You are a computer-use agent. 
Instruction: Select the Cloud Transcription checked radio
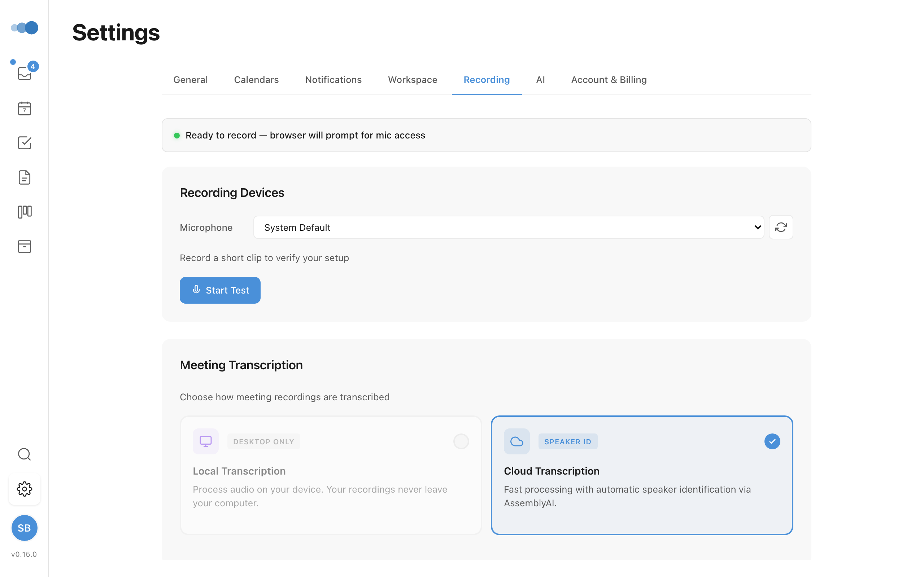(772, 441)
